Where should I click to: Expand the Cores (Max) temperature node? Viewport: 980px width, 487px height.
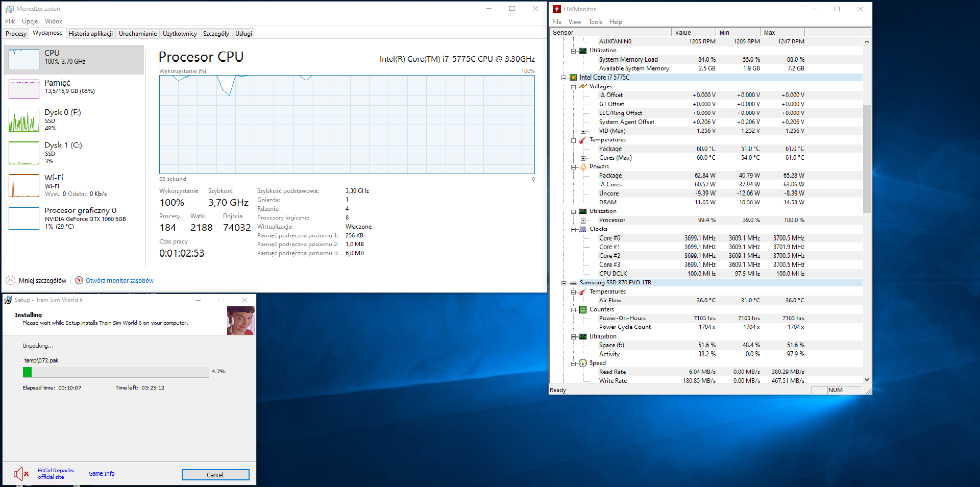(x=583, y=158)
